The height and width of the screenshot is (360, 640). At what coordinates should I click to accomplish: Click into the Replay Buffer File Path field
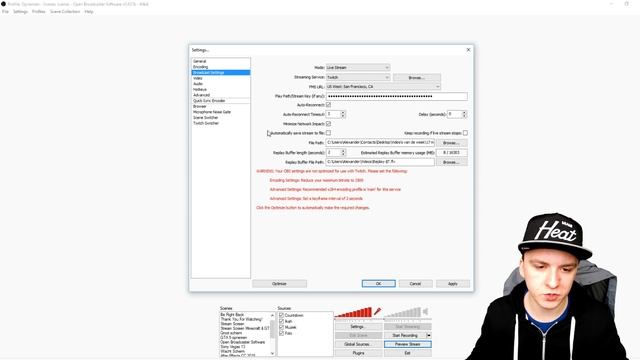pos(380,162)
